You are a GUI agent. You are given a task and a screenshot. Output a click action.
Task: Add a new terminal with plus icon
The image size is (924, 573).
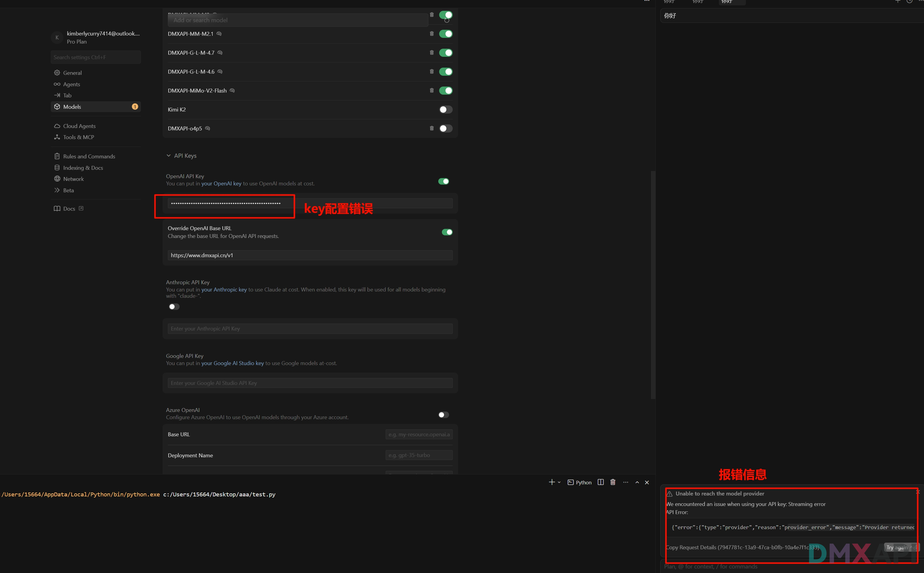pyautogui.click(x=552, y=482)
